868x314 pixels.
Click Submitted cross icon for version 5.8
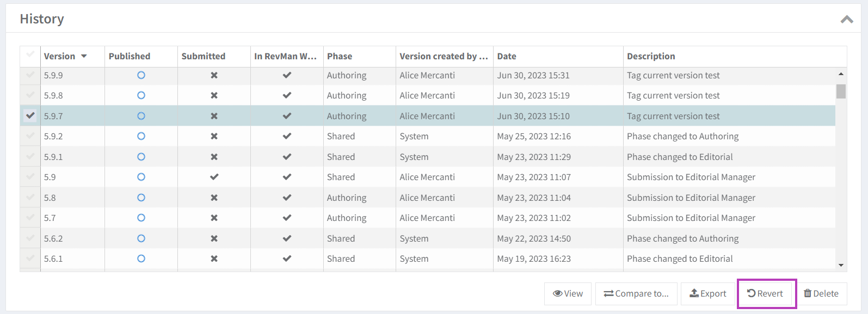(x=214, y=198)
